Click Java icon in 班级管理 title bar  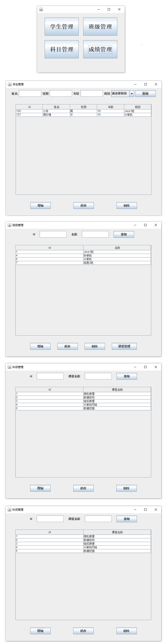click(10, 225)
